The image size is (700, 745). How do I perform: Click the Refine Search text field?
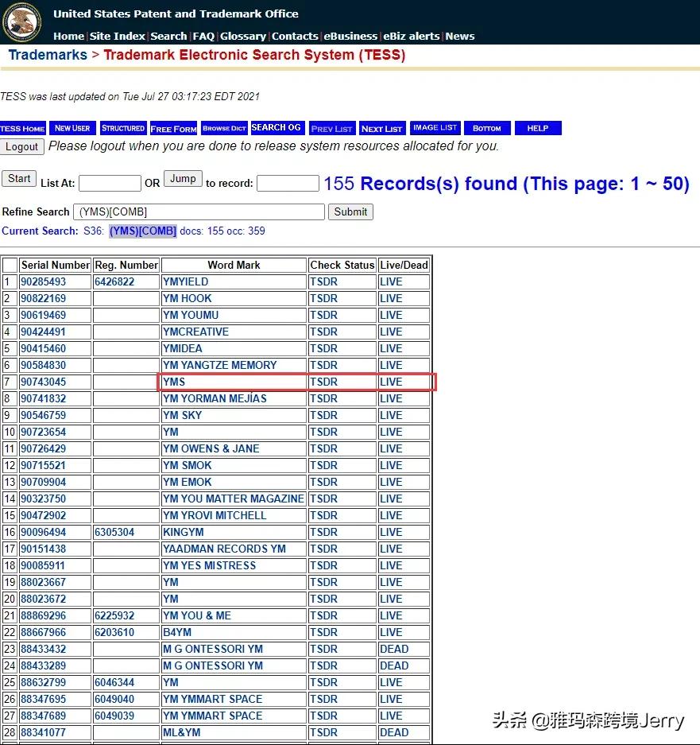pos(199,212)
